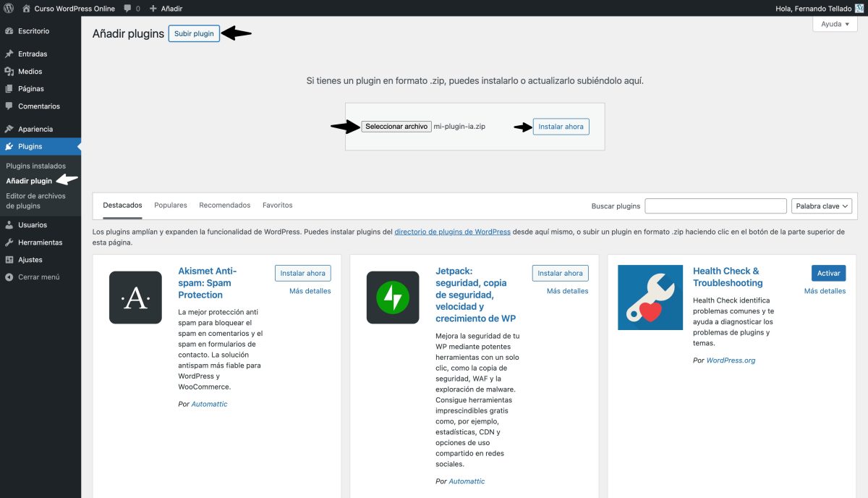Open the Palabra clave search filter dropdown

(822, 206)
